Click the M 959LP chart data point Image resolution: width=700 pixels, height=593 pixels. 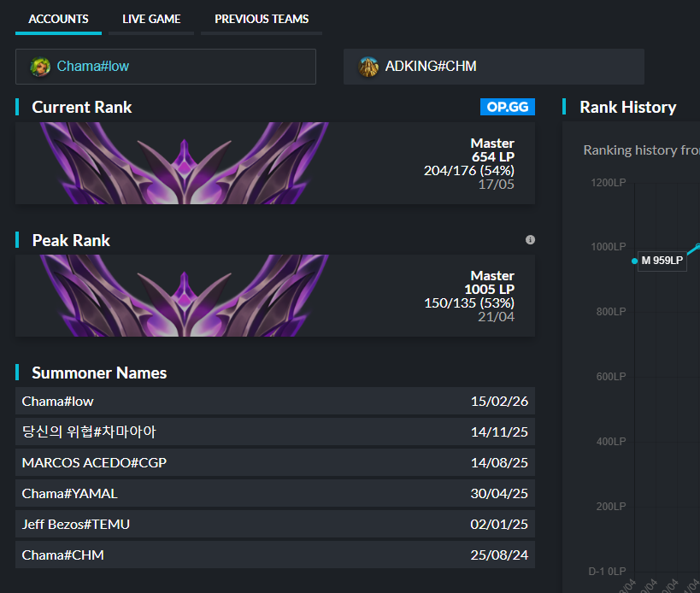click(x=634, y=261)
